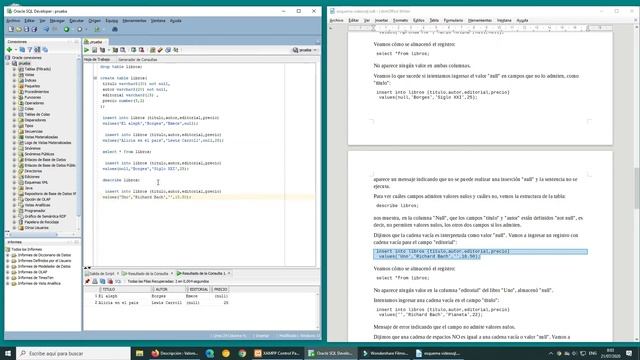Sort by the TITULO column header
640x360 pixels.
click(125, 289)
